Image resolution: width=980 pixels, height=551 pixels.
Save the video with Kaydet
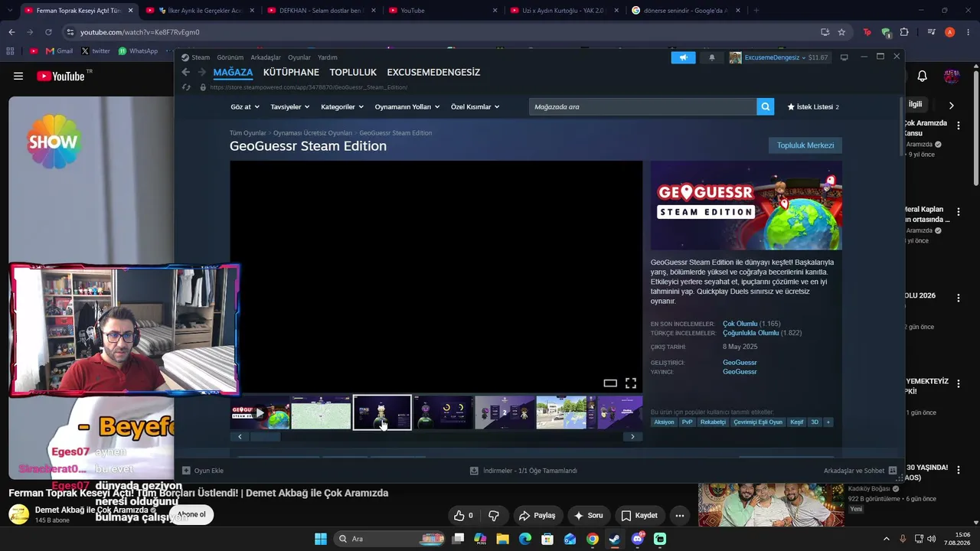pos(639,516)
